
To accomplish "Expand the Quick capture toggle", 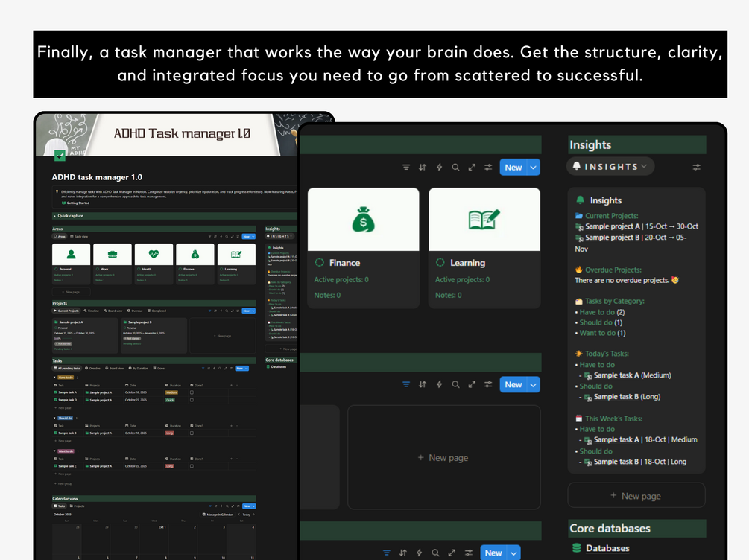I will coord(54,216).
